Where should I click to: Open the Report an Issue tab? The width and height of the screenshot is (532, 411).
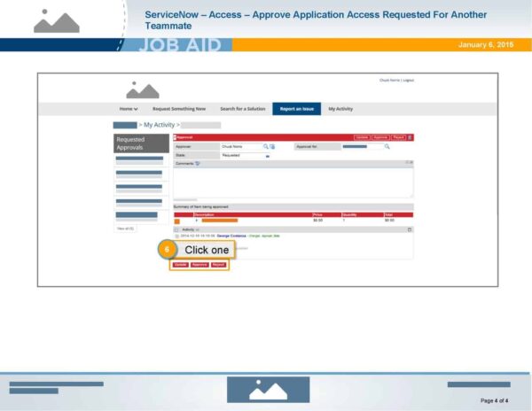[296, 109]
